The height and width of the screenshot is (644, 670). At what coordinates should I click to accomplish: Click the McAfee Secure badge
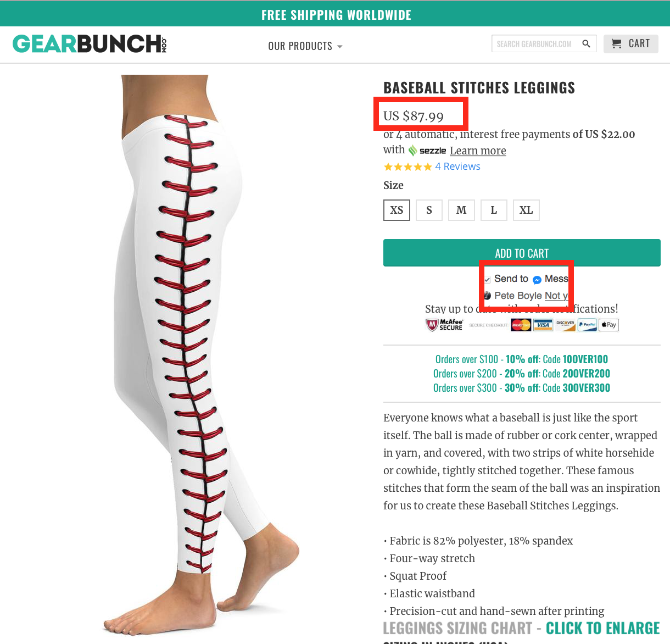point(445,325)
